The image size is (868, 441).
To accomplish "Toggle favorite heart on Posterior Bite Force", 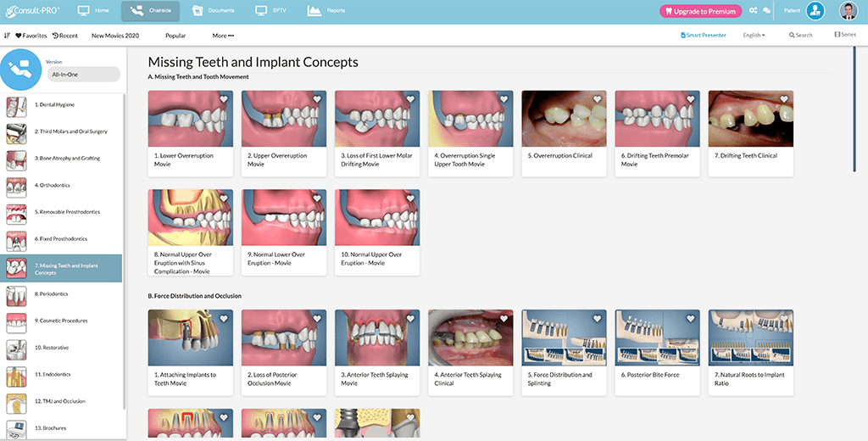I will (x=690, y=319).
